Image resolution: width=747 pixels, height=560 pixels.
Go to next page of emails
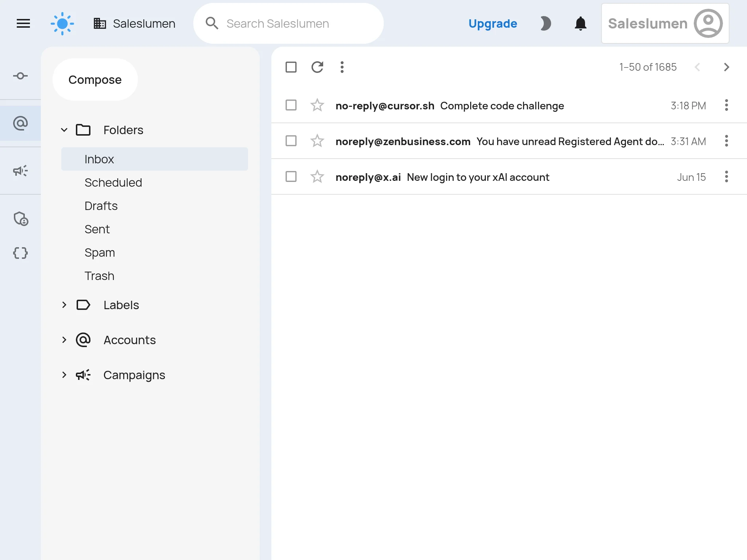(726, 67)
